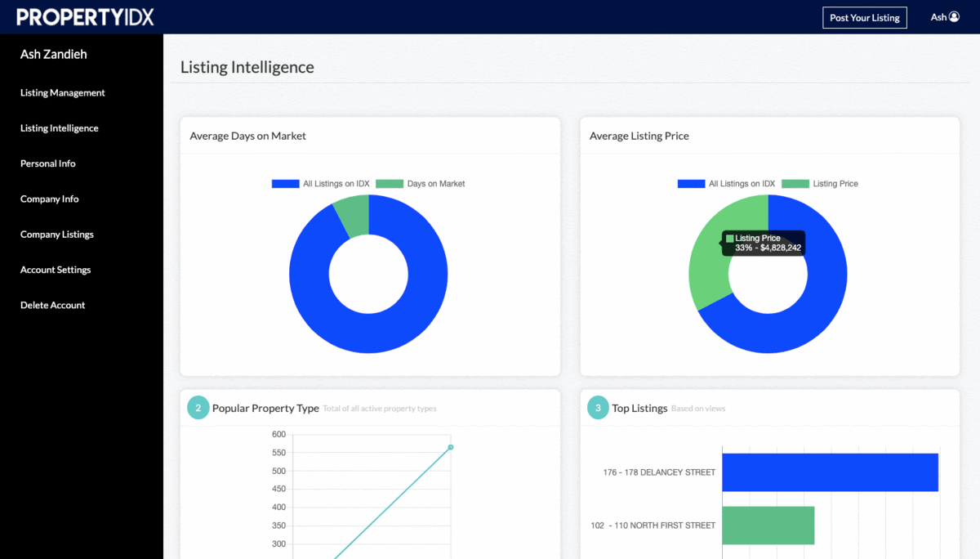The height and width of the screenshot is (559, 980).
Task: Toggle All Listings on IDX legend in Days on Market chart
Action: tap(321, 184)
